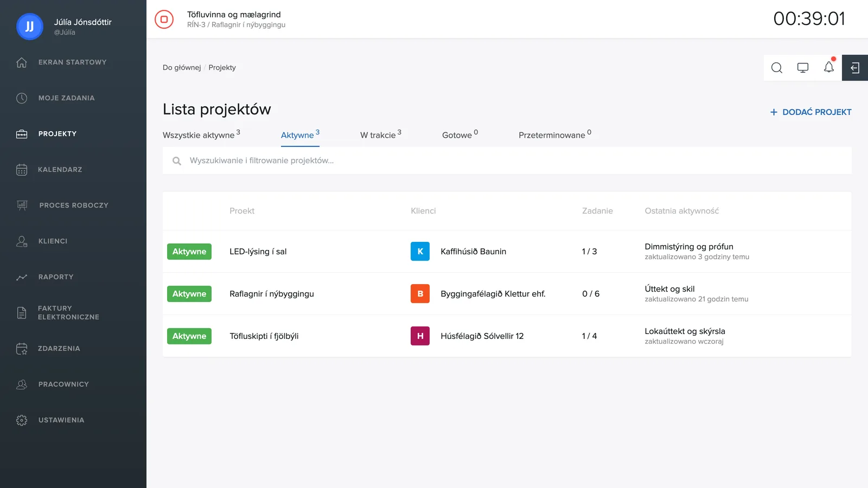Click the briefcase icon beside Projekty

click(x=22, y=134)
